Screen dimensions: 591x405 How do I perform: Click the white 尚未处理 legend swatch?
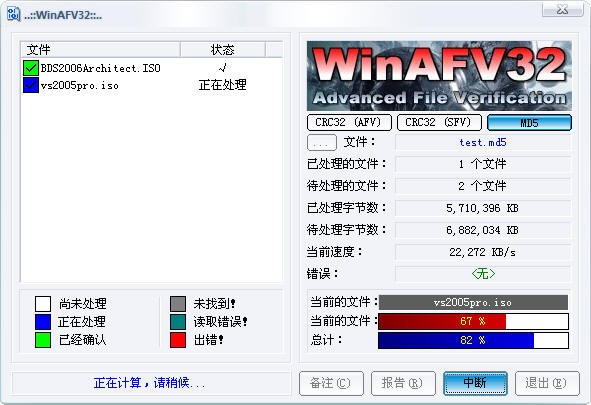pyautogui.click(x=43, y=304)
